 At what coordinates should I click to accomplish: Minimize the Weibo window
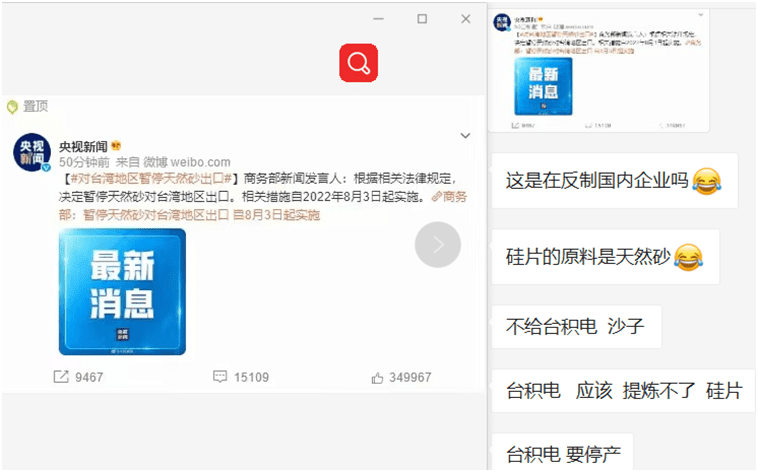pyautogui.click(x=379, y=19)
